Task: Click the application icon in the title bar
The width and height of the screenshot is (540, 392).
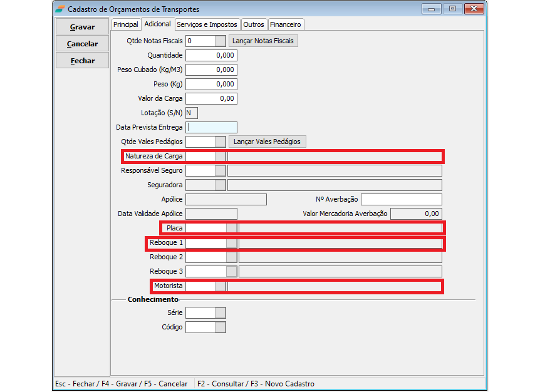Action: click(60, 9)
